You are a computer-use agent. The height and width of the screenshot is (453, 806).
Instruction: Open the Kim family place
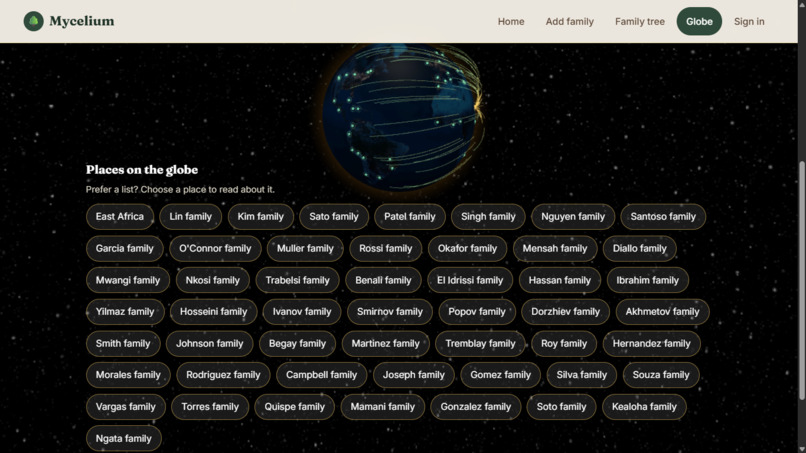[x=260, y=216]
